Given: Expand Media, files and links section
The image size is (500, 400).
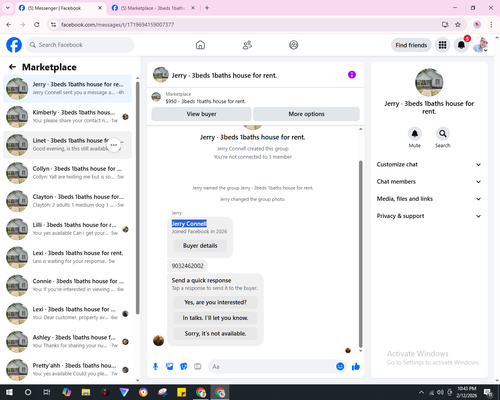Looking at the screenshot, I should click(x=429, y=199).
